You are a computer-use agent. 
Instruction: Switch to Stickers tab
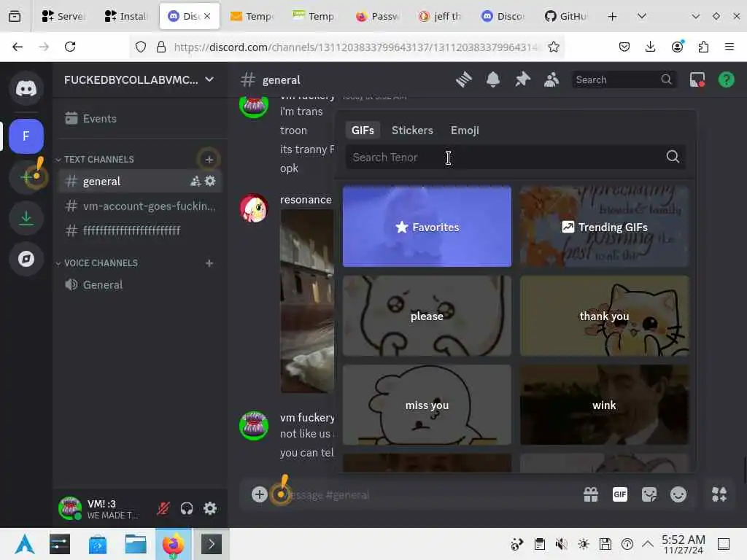[412, 130]
